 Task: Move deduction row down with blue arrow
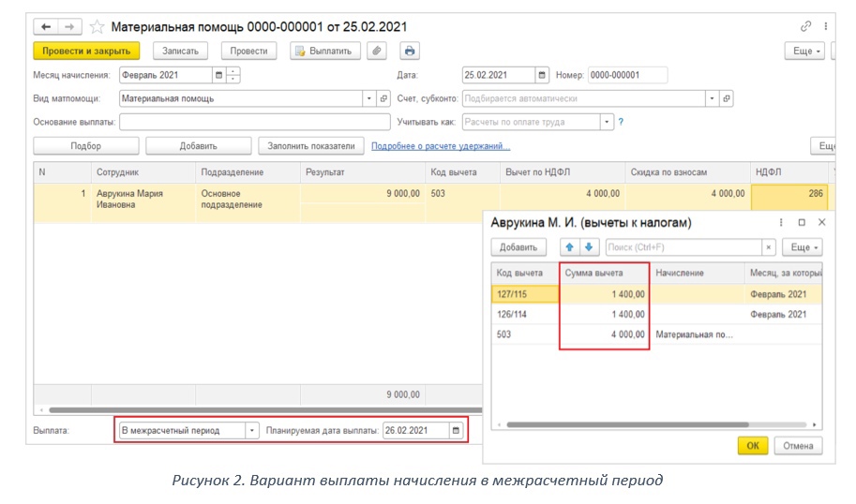point(589,247)
